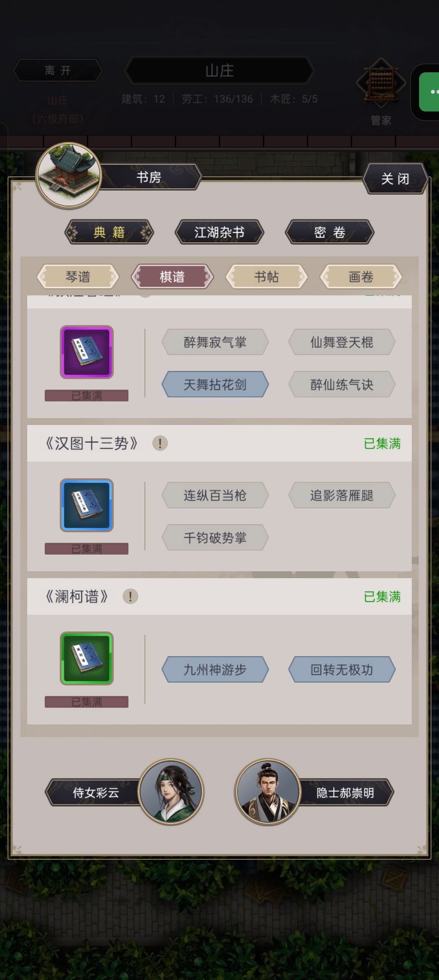Open the 密卷 category
Screen dimensions: 439x980
[330, 232]
